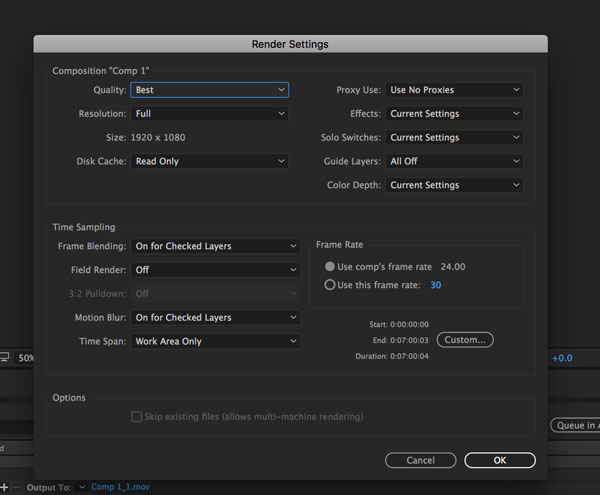The image size is (600, 495).
Task: Expand the Motion Blur dropdown
Action: click(x=216, y=318)
